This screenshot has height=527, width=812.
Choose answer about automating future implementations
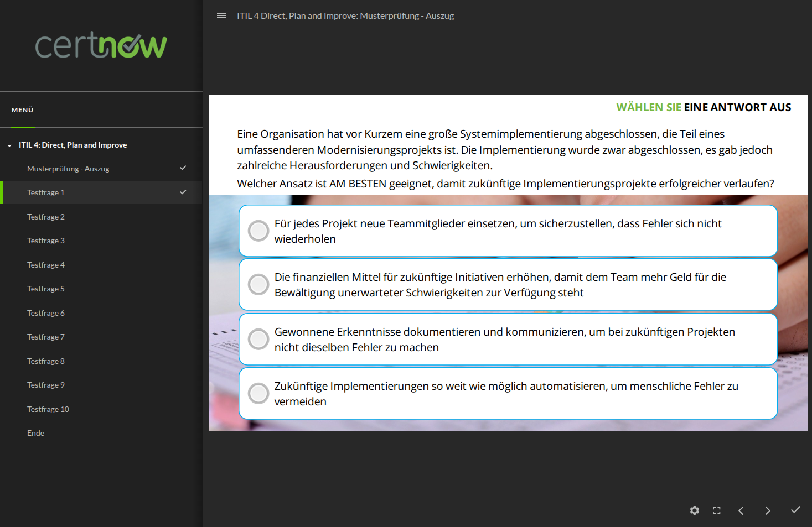pyautogui.click(x=258, y=394)
